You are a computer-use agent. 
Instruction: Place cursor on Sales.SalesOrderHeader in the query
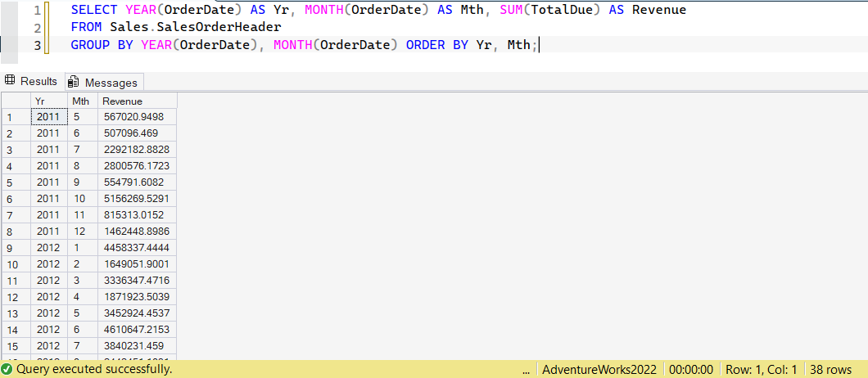196,27
